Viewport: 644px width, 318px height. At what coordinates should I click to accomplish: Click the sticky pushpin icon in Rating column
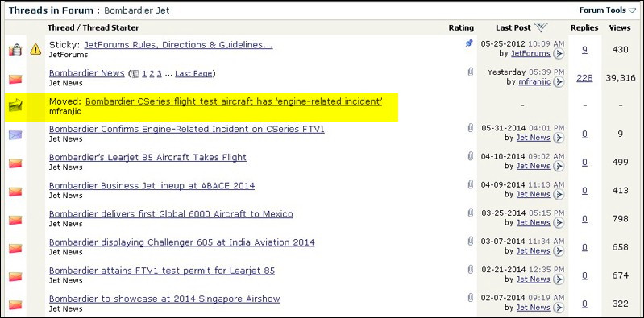(x=469, y=43)
